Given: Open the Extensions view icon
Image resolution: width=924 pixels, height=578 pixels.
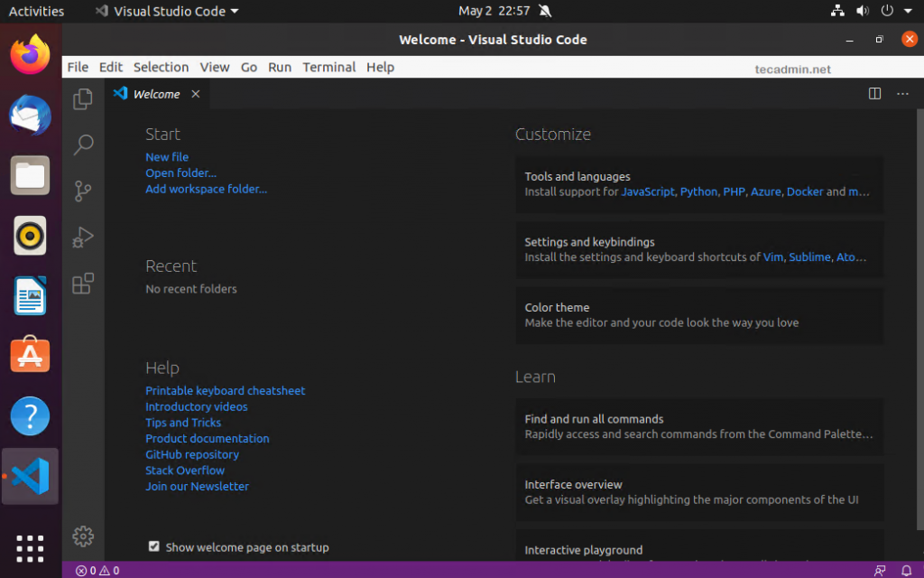Looking at the screenshot, I should pos(83,284).
